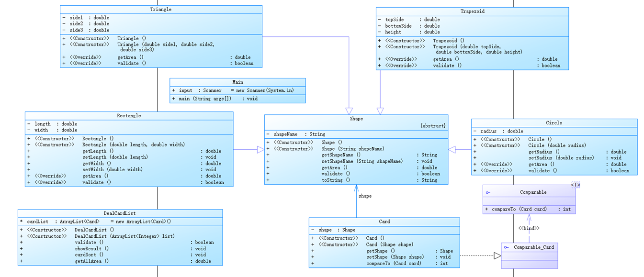Click the 'setShape (Shape shape)' method
The image size is (644, 277).
point(381,257)
